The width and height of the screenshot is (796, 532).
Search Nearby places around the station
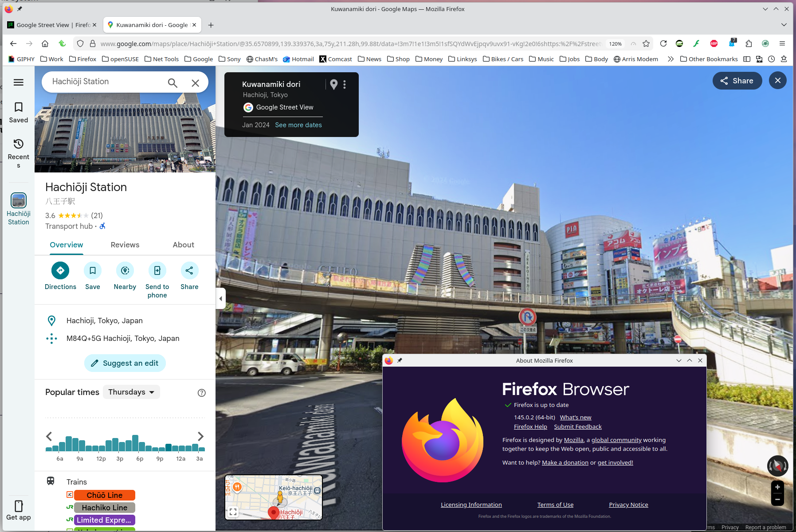125,270
